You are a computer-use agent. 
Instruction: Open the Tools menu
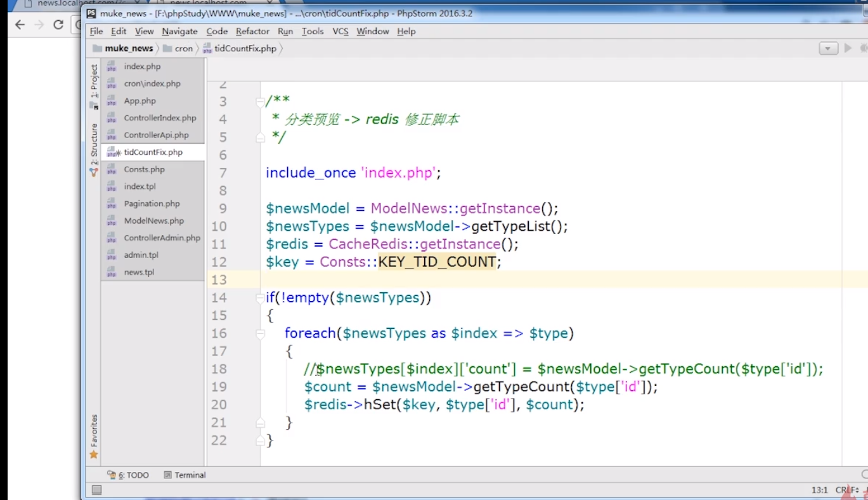(x=313, y=31)
